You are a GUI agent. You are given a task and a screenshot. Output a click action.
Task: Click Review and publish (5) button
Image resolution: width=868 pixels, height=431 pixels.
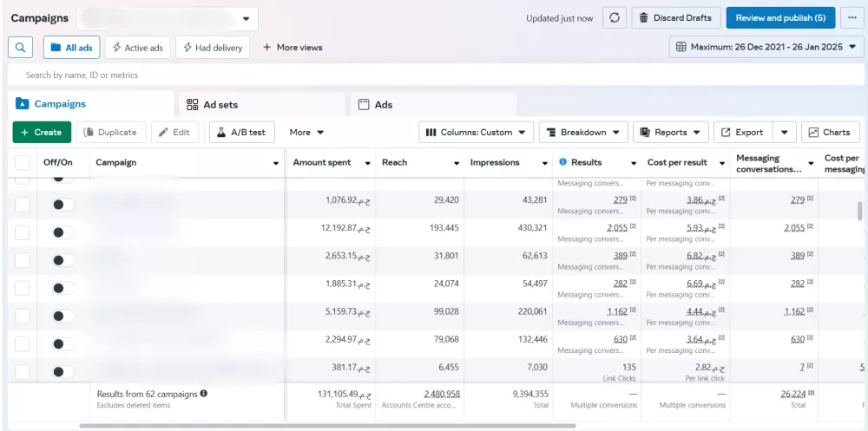click(780, 18)
